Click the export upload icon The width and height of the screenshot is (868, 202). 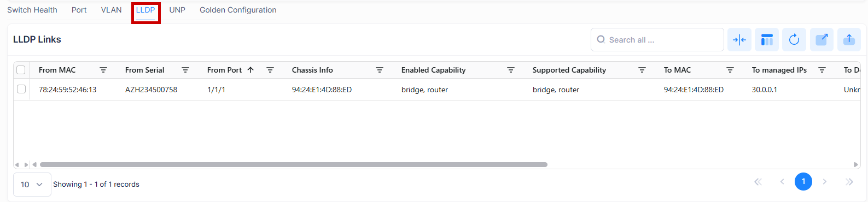849,39
